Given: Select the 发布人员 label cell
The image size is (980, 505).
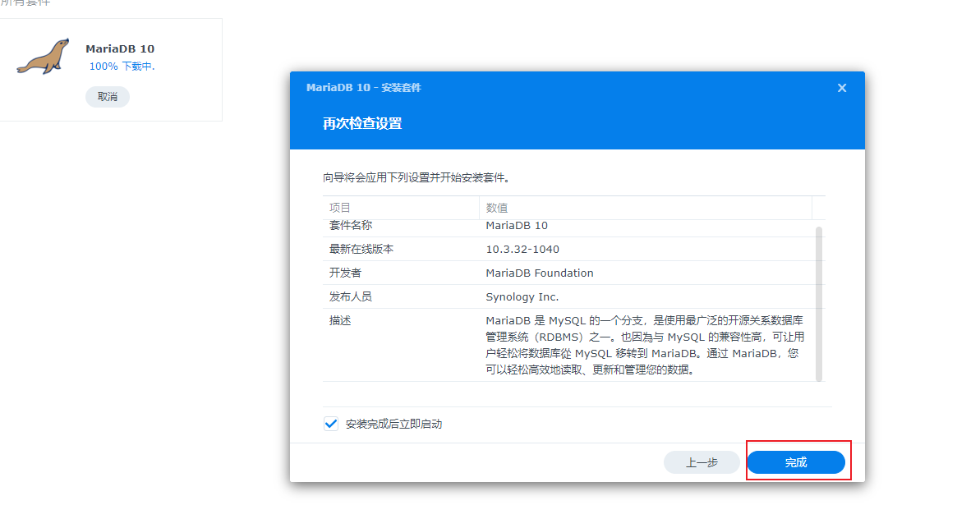Looking at the screenshot, I should click(351, 296).
